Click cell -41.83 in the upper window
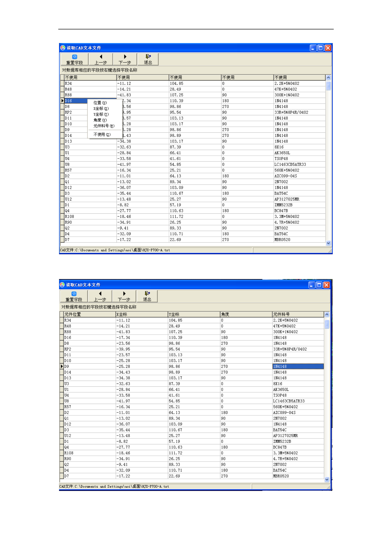Viewport: 392px width, 548px height. [x=143, y=95]
